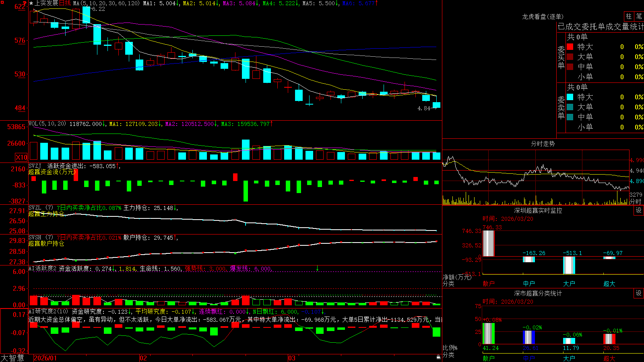Open 设 settings for 深圳超赢实时监控
Image resolution: width=644 pixels, height=362 pixels.
click(x=639, y=210)
